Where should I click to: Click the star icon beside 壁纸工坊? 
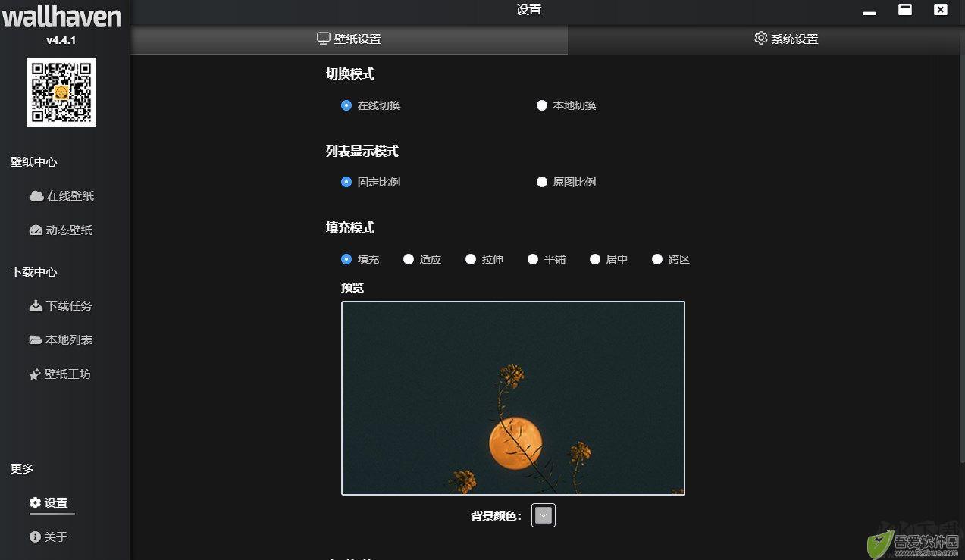tap(35, 374)
